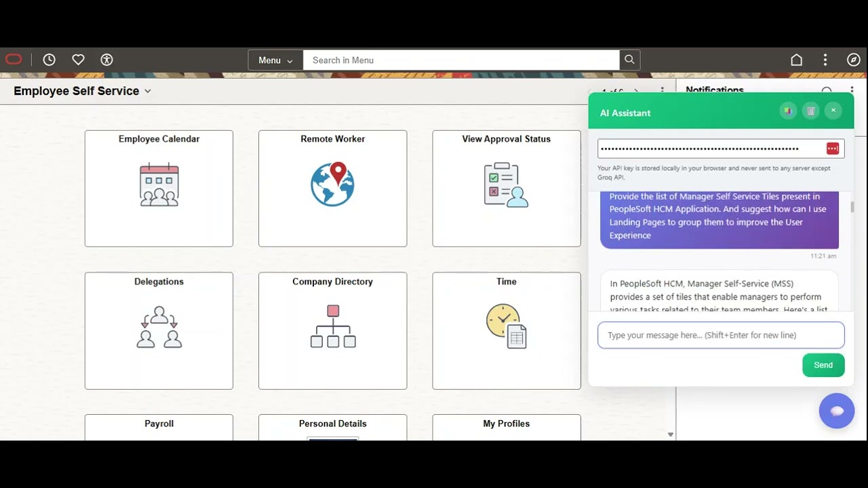Click the Search in Menu field
This screenshot has height=488, width=868.
pyautogui.click(x=461, y=60)
